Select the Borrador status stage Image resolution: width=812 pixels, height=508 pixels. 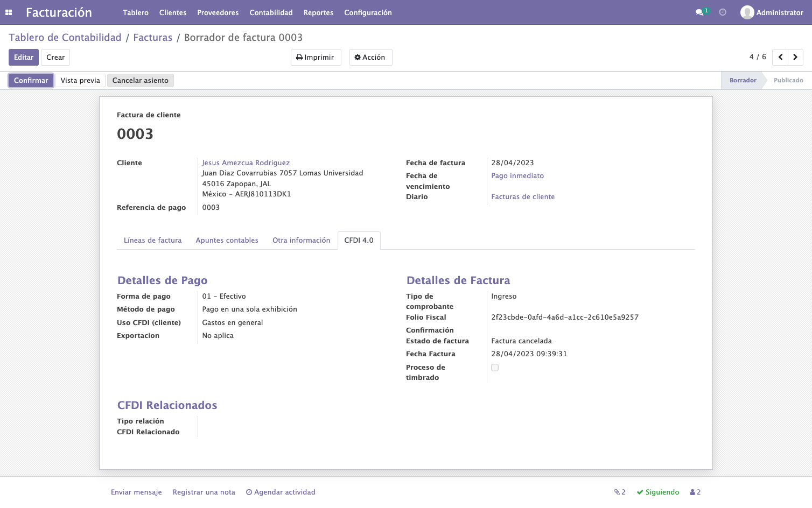click(x=743, y=81)
